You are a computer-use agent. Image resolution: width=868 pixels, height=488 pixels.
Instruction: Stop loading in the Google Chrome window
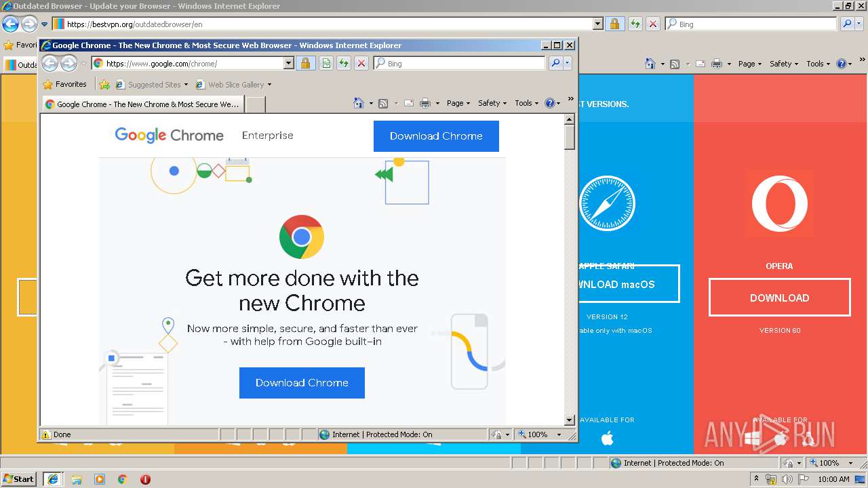coord(361,64)
